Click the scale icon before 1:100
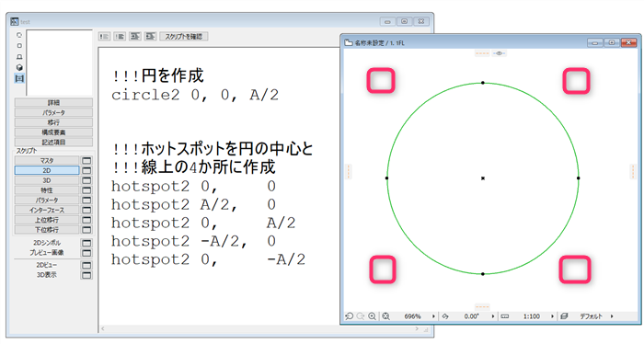The width and height of the screenshot is (644, 344). (505, 316)
